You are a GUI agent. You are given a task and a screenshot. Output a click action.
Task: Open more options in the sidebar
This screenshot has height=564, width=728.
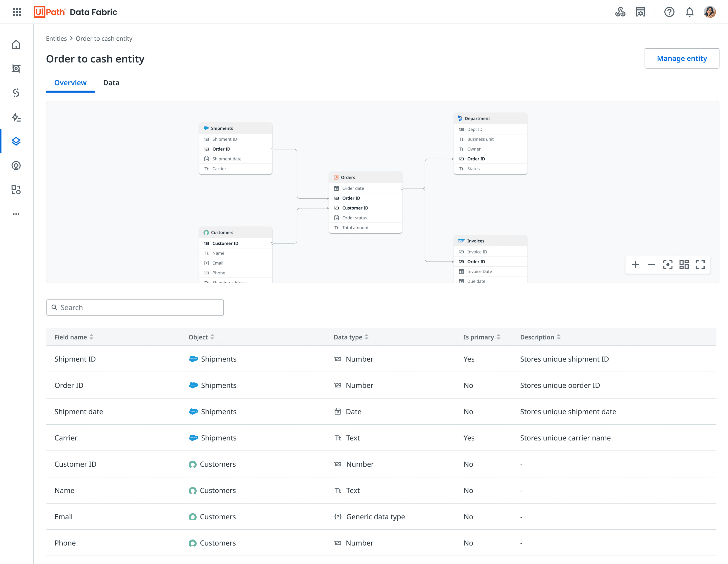[x=16, y=214]
